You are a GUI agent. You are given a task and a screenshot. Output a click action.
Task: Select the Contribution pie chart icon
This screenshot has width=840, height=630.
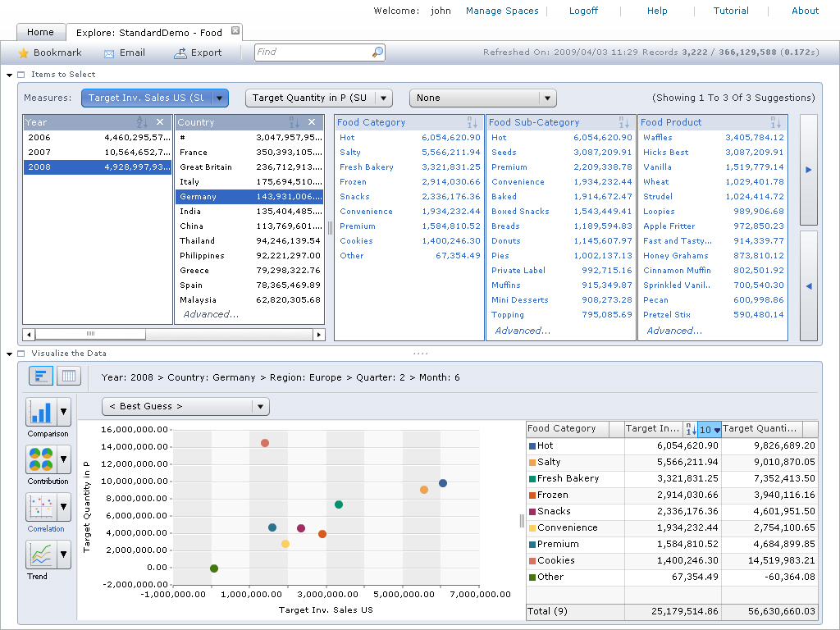[x=40, y=459]
